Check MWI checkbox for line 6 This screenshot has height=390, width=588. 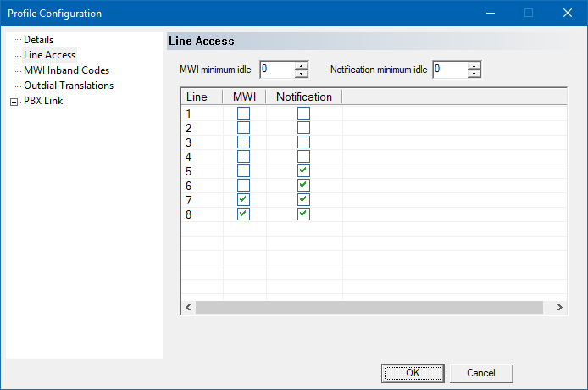[x=244, y=186]
